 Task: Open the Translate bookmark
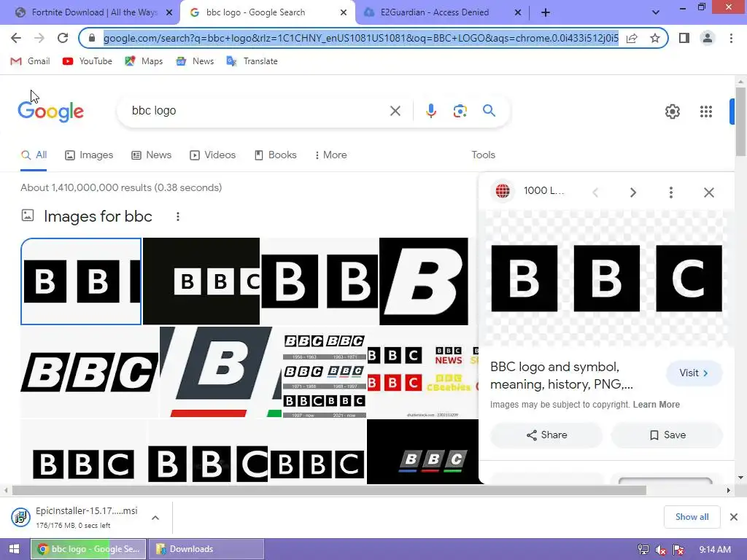pos(252,61)
